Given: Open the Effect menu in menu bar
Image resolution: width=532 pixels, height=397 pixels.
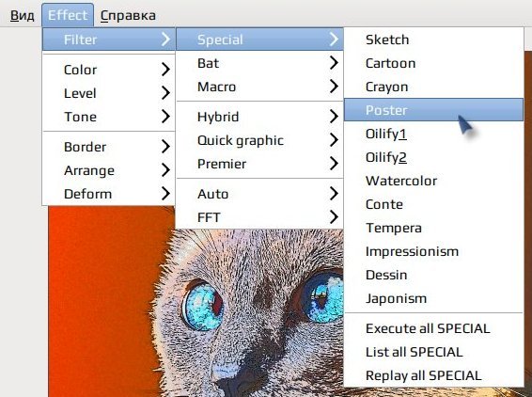Looking at the screenshot, I should click(68, 15).
